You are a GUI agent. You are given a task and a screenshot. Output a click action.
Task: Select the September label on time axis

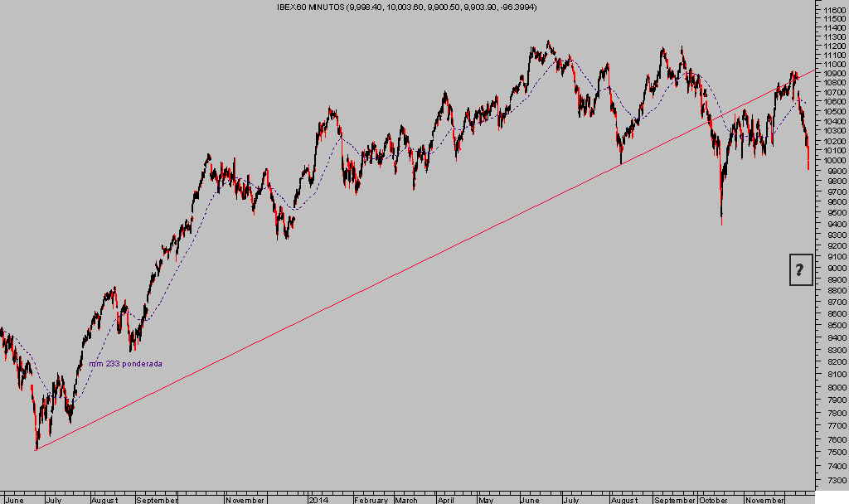coord(157,500)
